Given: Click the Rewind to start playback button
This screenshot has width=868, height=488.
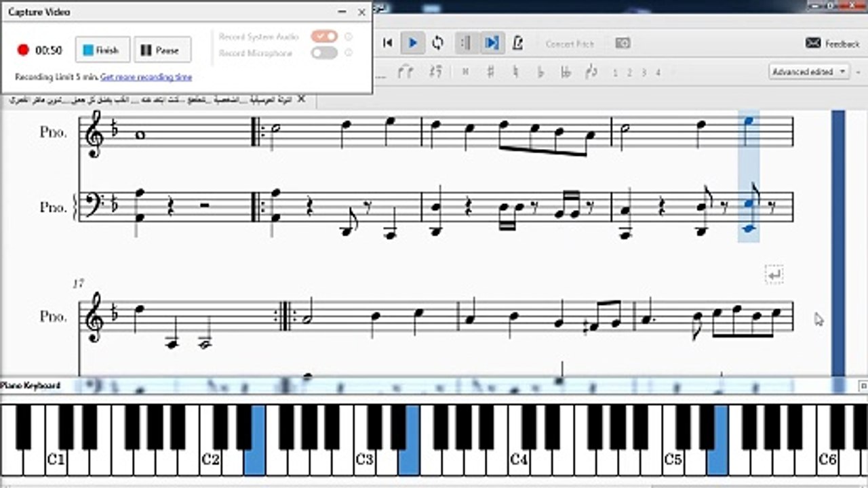Looking at the screenshot, I should pos(388,43).
